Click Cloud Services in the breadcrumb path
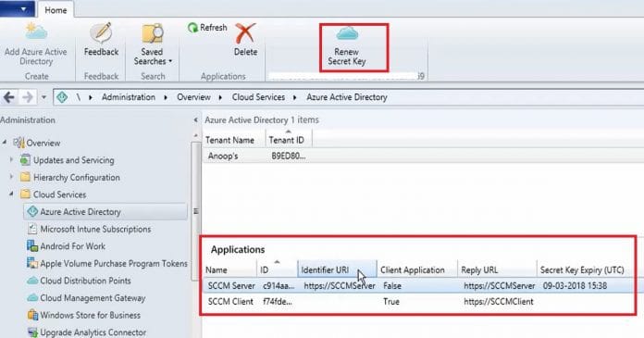This screenshot has width=644, height=338. point(258,97)
